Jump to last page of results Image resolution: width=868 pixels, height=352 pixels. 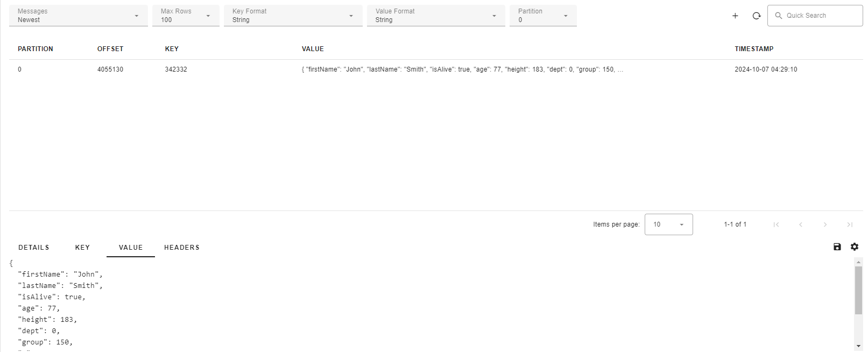(x=850, y=224)
